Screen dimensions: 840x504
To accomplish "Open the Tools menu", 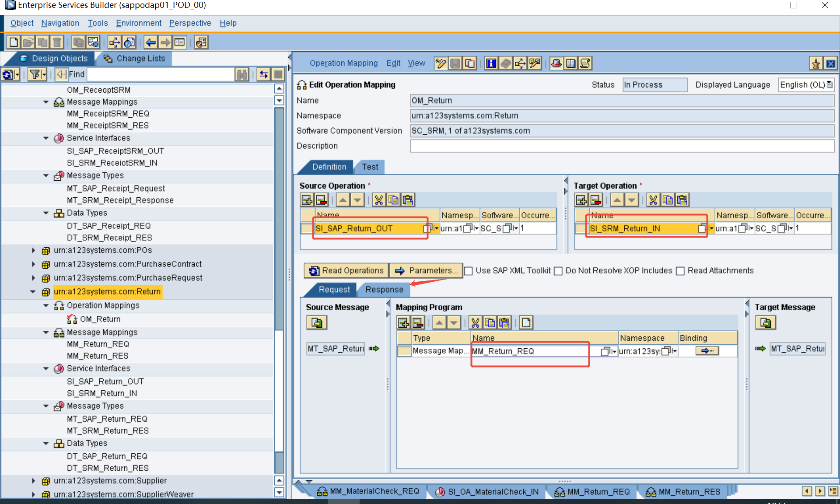I will 98,23.
